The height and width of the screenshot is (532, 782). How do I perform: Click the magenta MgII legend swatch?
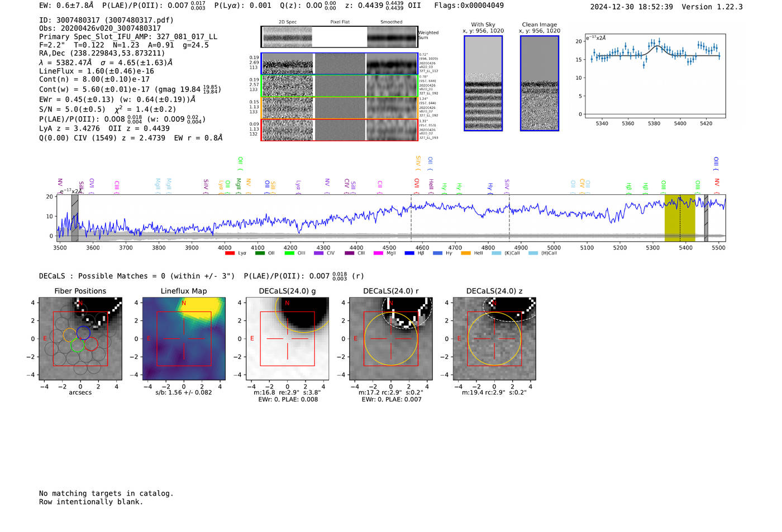tap(378, 253)
